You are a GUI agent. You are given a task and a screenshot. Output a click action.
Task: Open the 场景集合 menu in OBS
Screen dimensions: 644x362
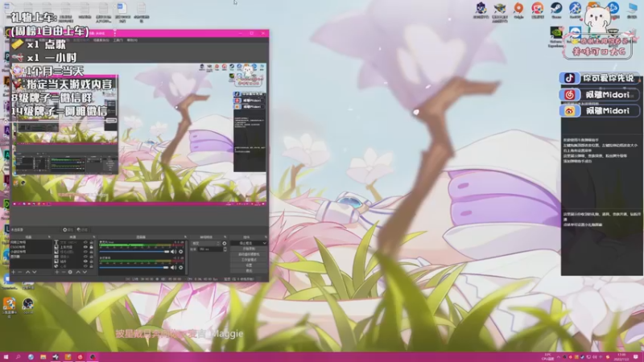pyautogui.click(x=101, y=40)
